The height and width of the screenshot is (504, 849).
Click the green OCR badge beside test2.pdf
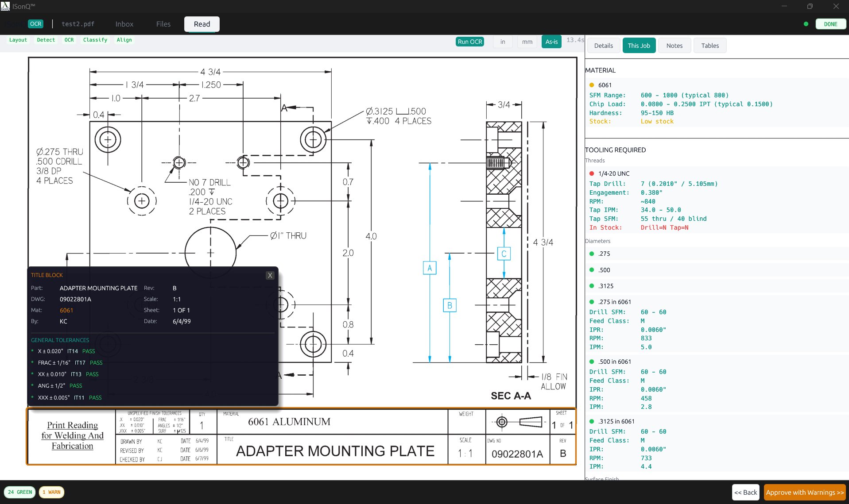coord(35,23)
